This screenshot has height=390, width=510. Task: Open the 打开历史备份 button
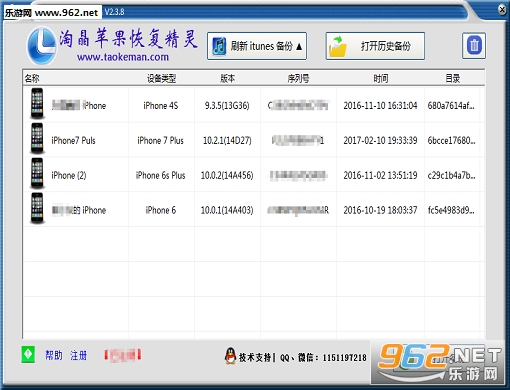(375, 46)
